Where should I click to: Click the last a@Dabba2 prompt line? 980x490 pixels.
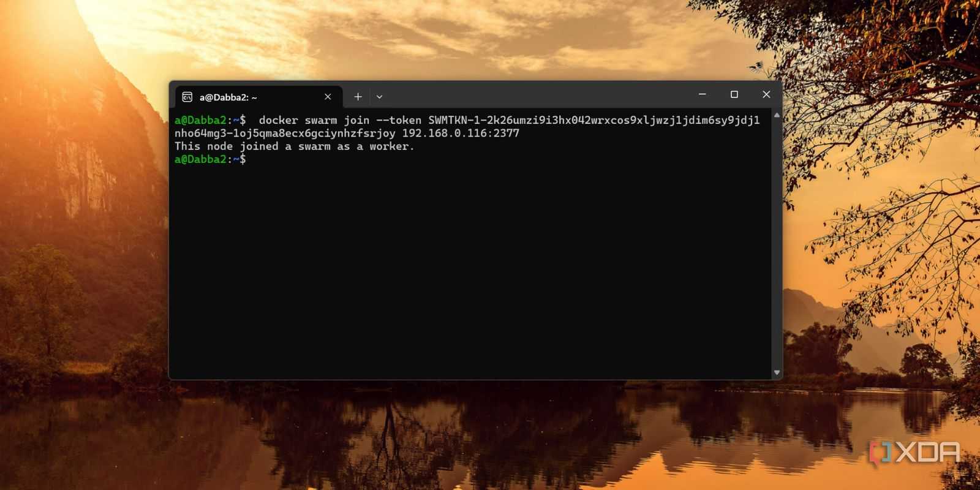pos(210,159)
